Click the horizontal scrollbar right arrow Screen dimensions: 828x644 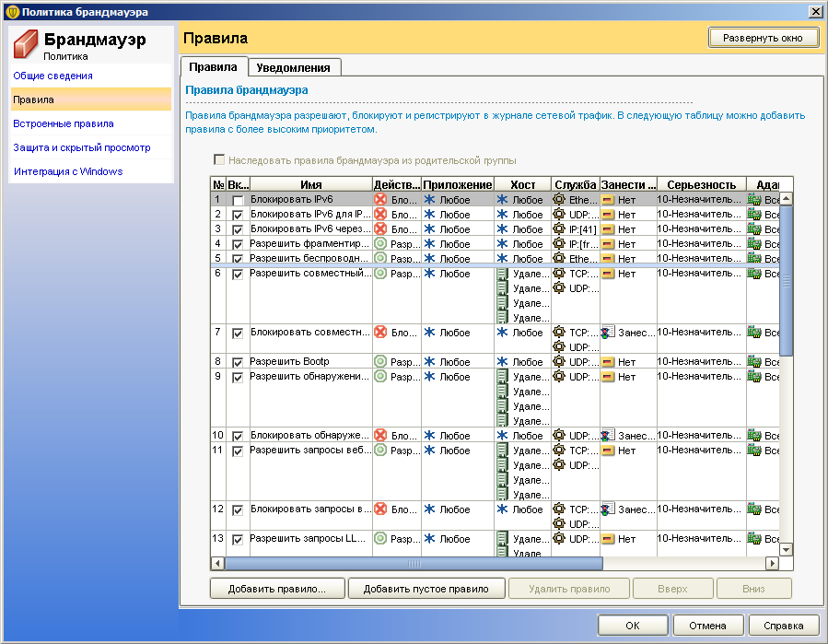click(x=773, y=563)
